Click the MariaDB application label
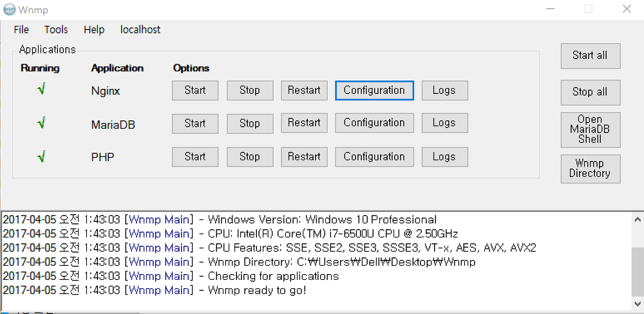 (113, 124)
